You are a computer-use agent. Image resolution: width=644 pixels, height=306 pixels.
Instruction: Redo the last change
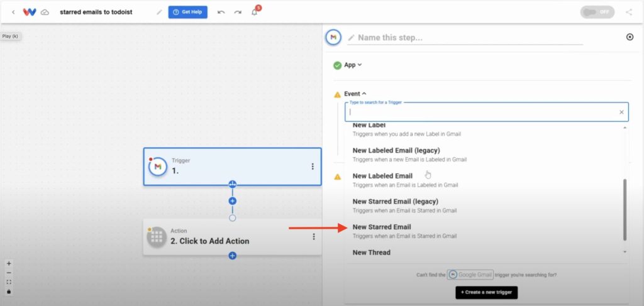point(237,13)
